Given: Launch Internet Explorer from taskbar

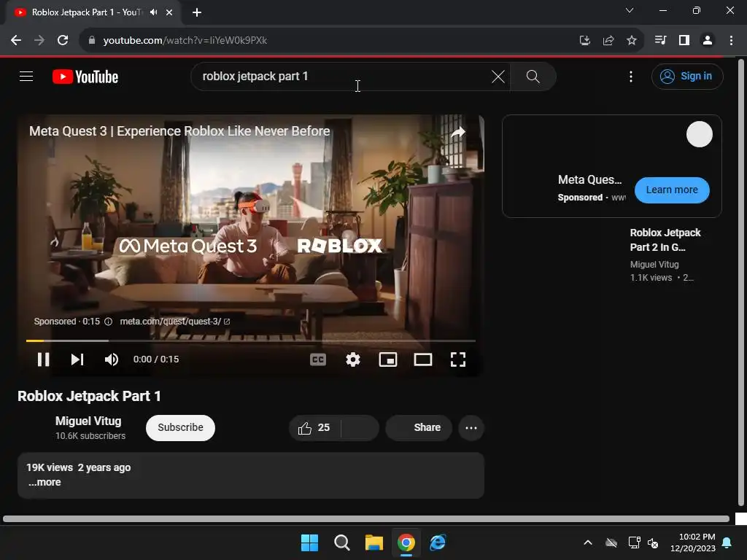Looking at the screenshot, I should coord(438,542).
